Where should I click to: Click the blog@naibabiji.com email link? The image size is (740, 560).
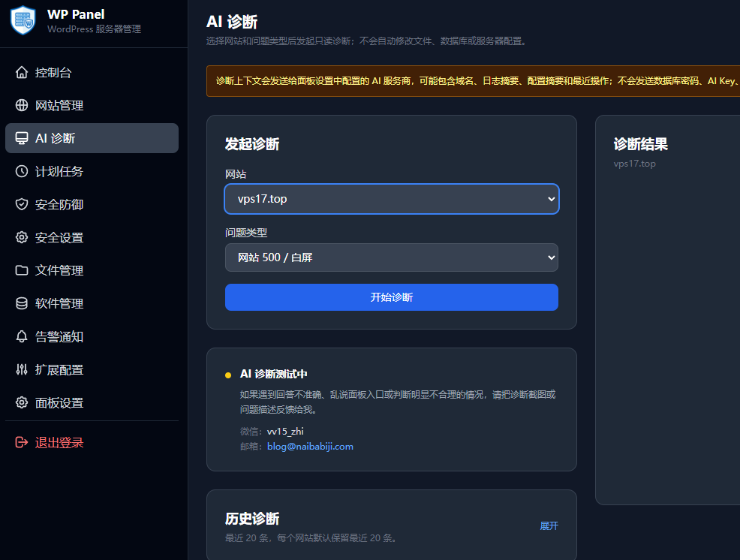pyautogui.click(x=310, y=446)
